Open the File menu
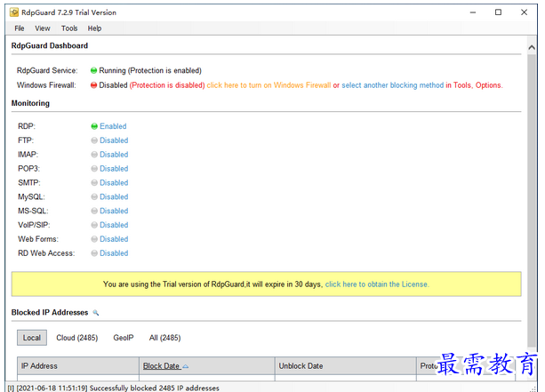The image size is (545, 392). point(20,28)
